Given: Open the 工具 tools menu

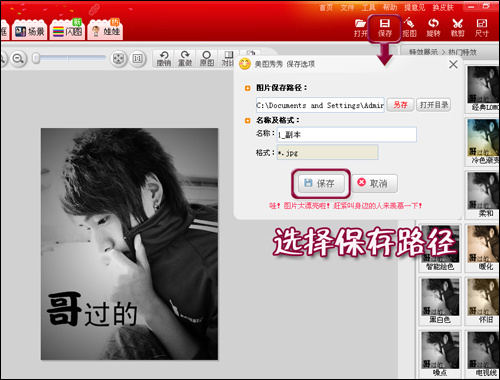Looking at the screenshot, I should pyautogui.click(x=369, y=7).
